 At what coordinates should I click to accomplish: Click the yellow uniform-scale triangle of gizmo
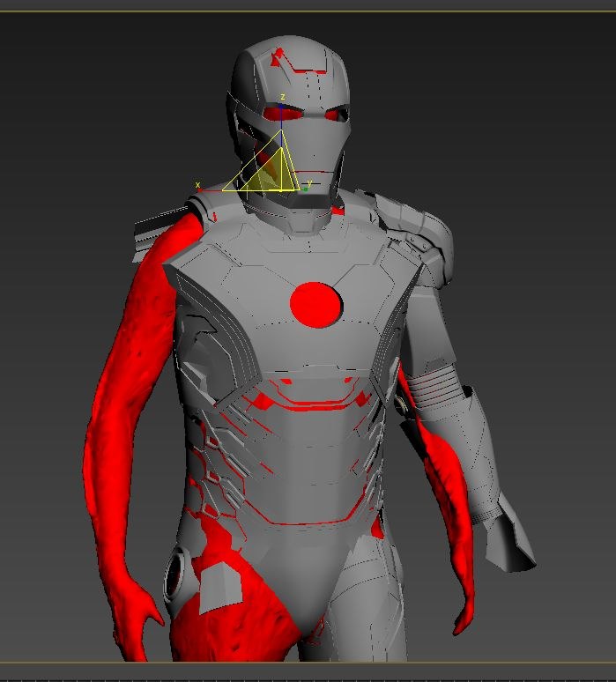[271, 175]
